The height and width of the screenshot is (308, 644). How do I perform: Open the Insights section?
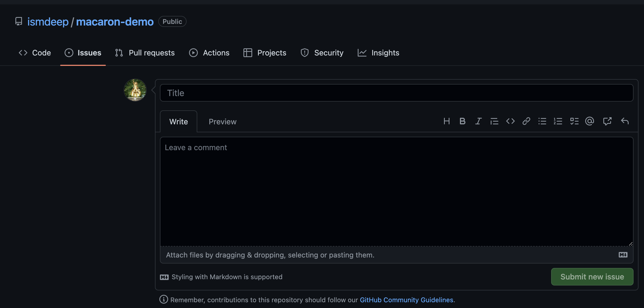point(378,53)
